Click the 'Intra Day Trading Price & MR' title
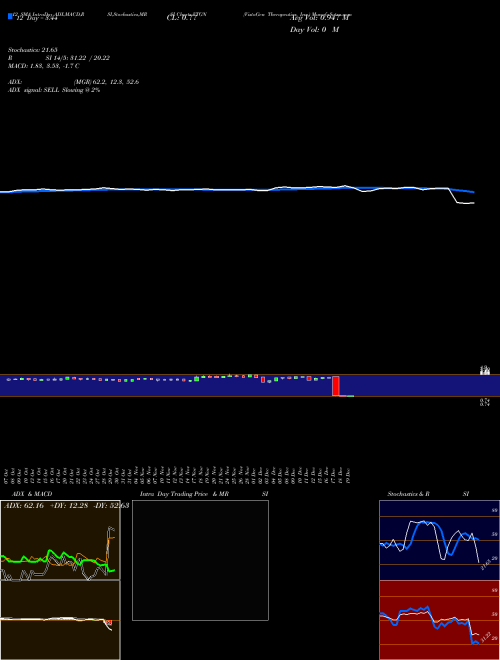500x660 pixels. [184, 494]
